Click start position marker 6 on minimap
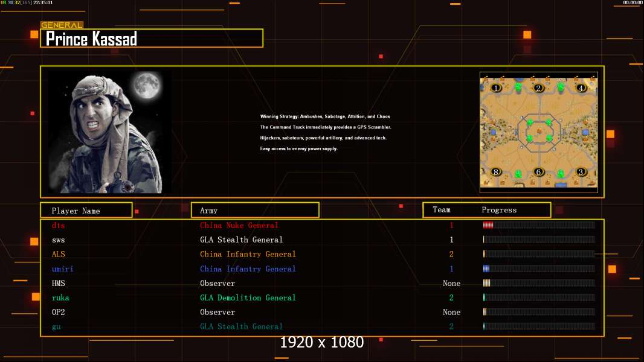The width and height of the screenshot is (644, 362). click(538, 172)
